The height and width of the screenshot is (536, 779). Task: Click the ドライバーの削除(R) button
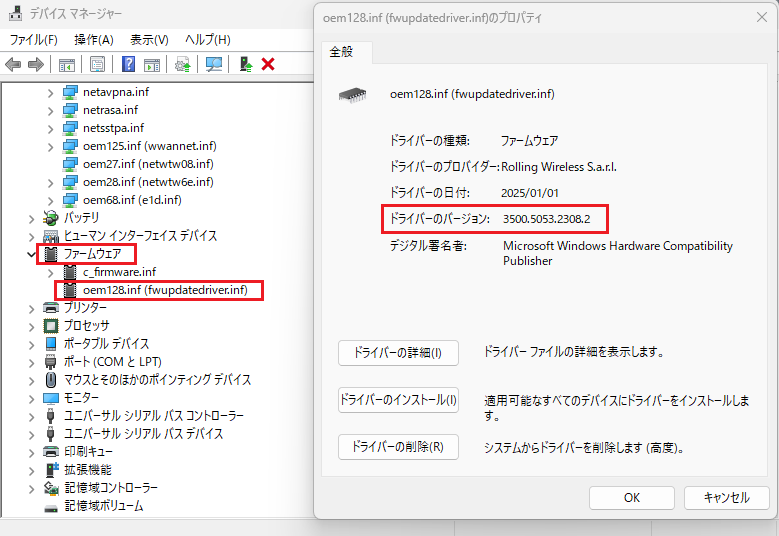point(398,447)
